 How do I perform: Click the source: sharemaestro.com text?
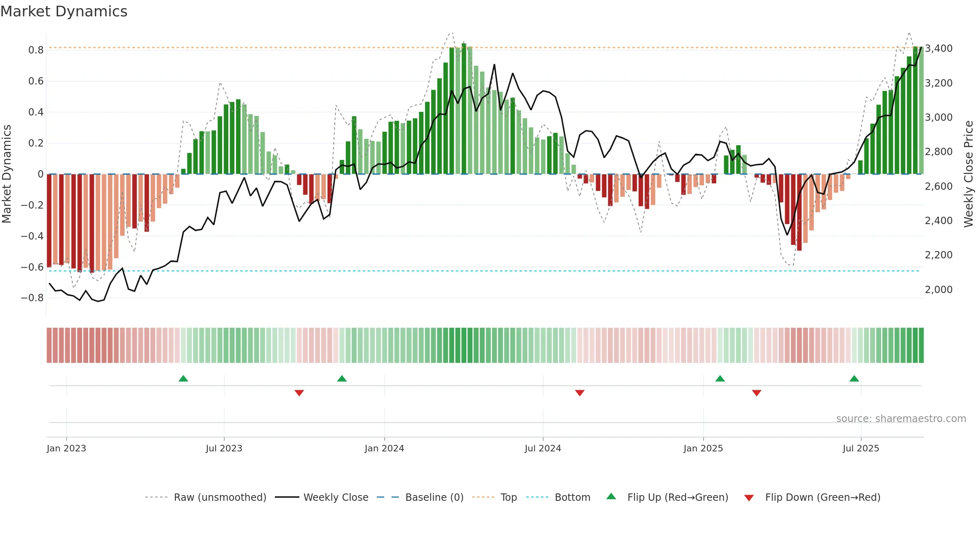tap(901, 419)
